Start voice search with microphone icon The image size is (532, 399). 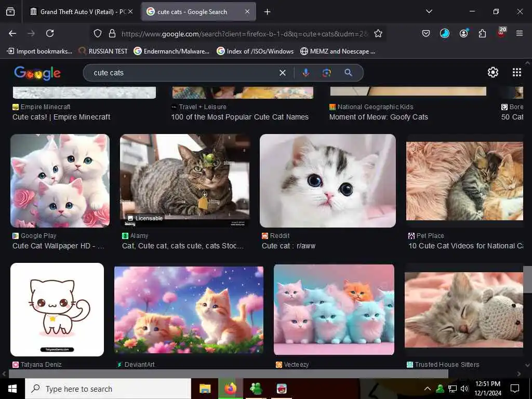305,73
